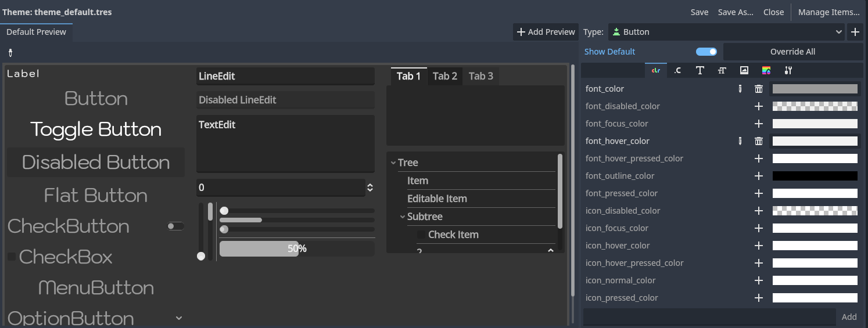
Task: Click Save in theme editor header
Action: pos(700,12)
